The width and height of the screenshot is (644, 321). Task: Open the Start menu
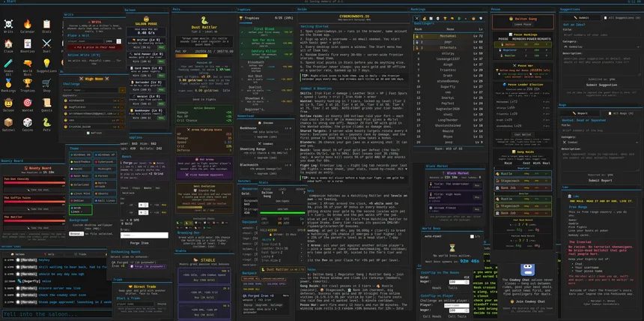click(9, 1)
